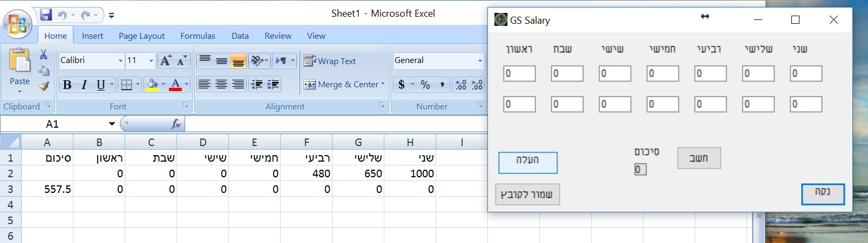Apply Accounting Number Format dollar sign
This screenshot has width=868, height=243.
[x=402, y=85]
